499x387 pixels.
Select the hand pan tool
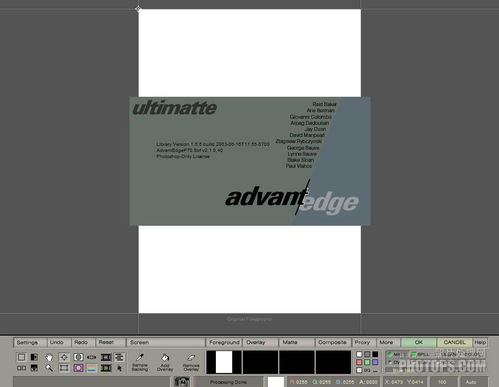(49, 357)
